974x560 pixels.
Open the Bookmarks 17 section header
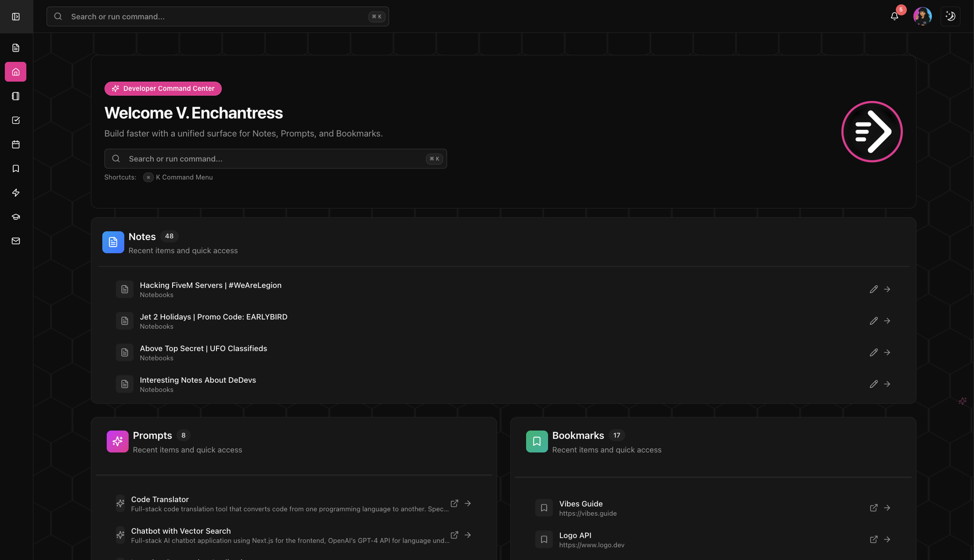coord(578,435)
